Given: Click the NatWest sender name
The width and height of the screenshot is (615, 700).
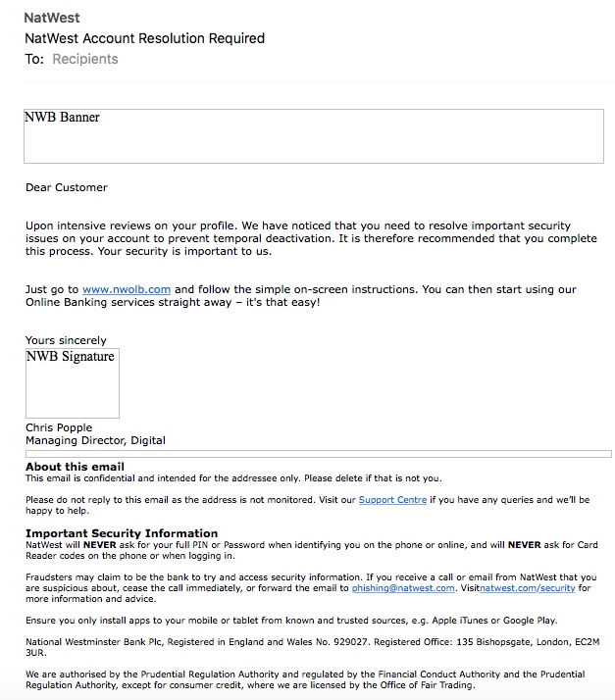Looking at the screenshot, I should pos(52,18).
